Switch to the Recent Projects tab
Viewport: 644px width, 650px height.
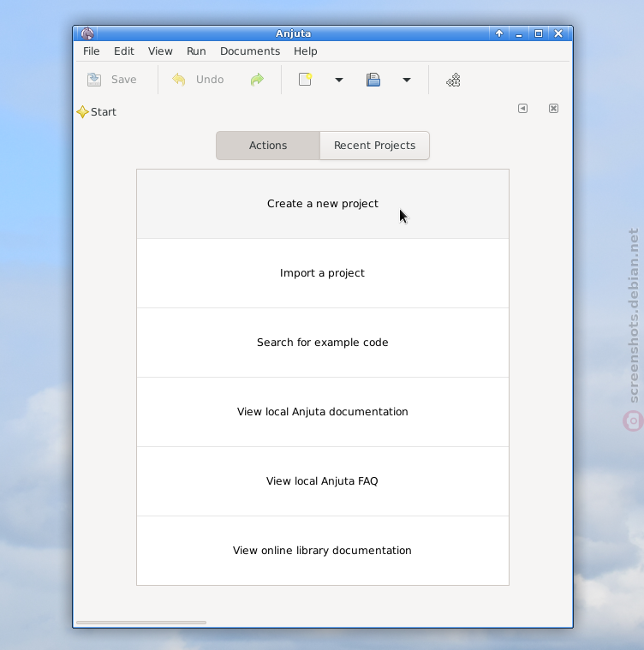point(374,146)
